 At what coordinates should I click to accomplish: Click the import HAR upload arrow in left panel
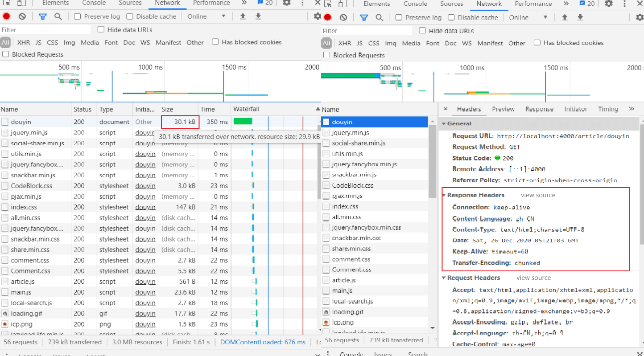(243, 16)
